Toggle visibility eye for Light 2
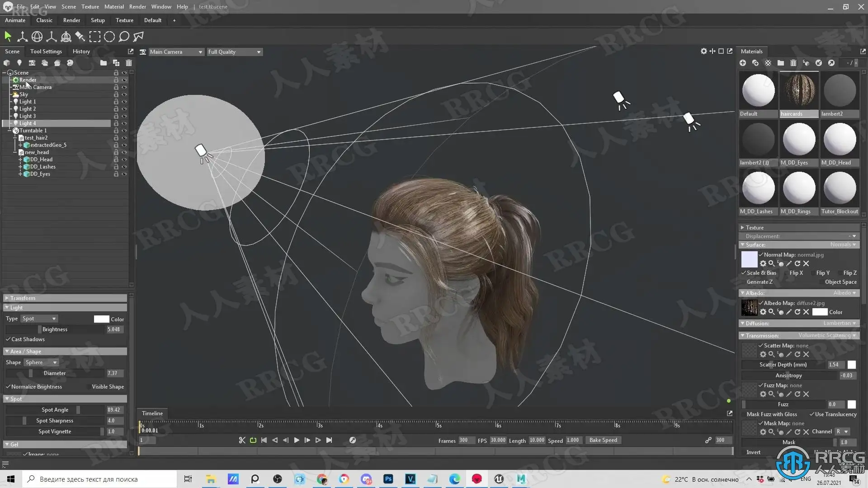Image resolution: width=868 pixels, height=488 pixels. tap(124, 109)
